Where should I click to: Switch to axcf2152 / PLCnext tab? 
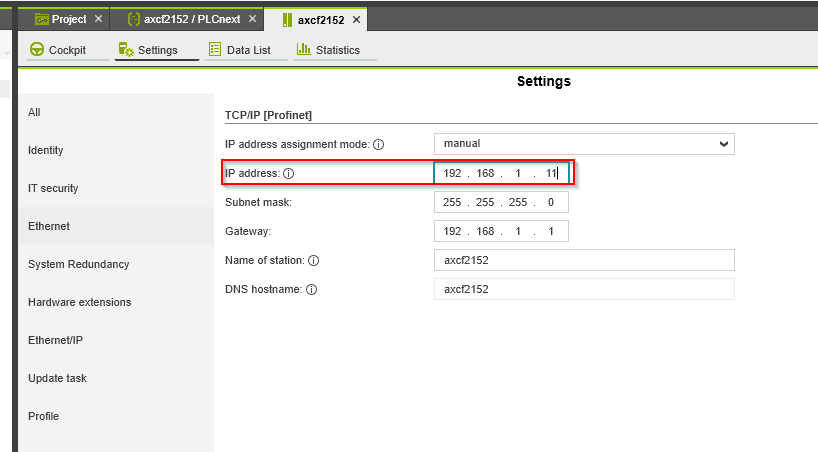pos(187,19)
